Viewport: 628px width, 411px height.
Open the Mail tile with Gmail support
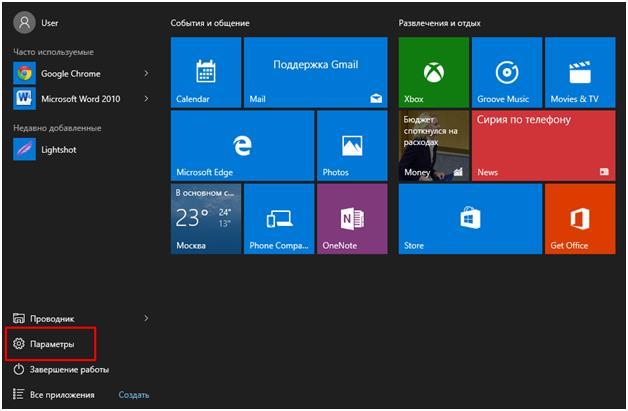pyautogui.click(x=316, y=73)
